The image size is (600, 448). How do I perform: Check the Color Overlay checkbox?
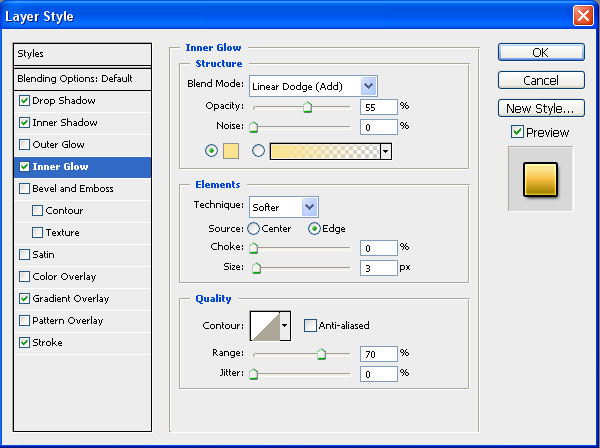[24, 277]
